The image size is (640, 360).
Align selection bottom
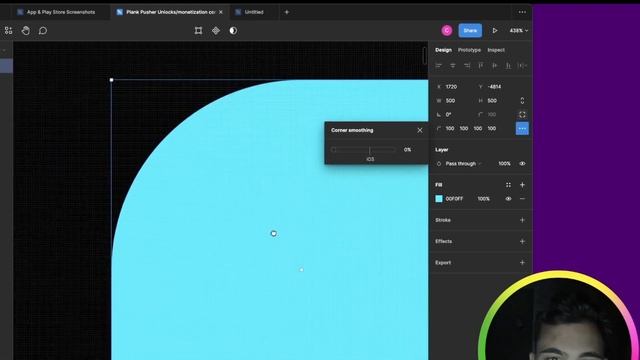tap(509, 65)
